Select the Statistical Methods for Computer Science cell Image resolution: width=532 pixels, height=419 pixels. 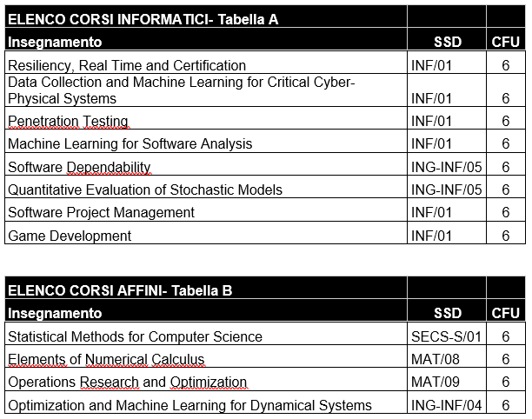pos(206,334)
